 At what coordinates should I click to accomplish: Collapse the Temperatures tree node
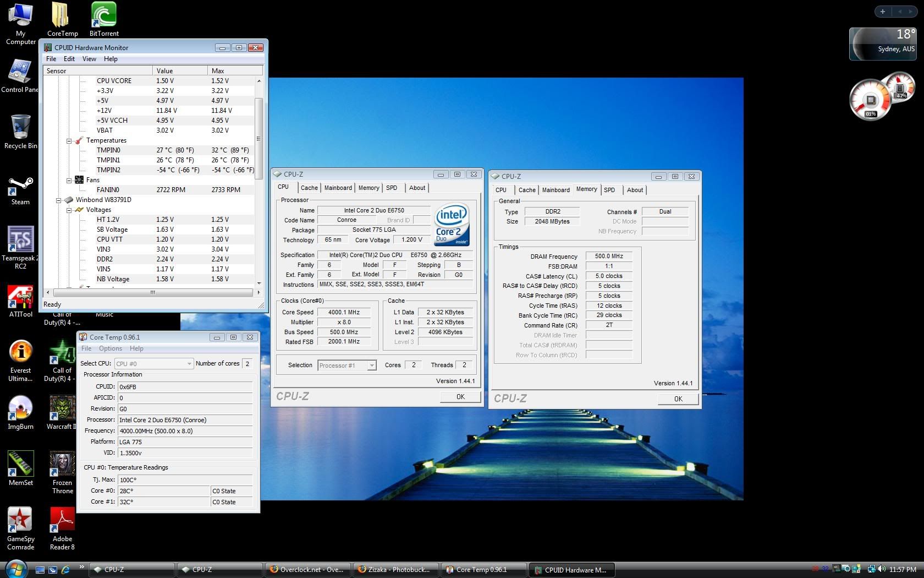pos(69,140)
